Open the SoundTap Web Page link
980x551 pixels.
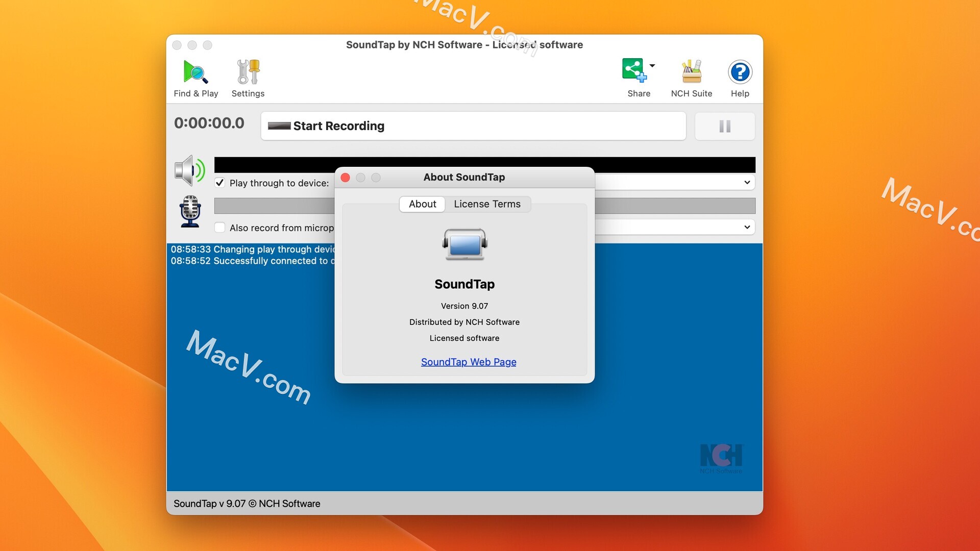point(469,362)
